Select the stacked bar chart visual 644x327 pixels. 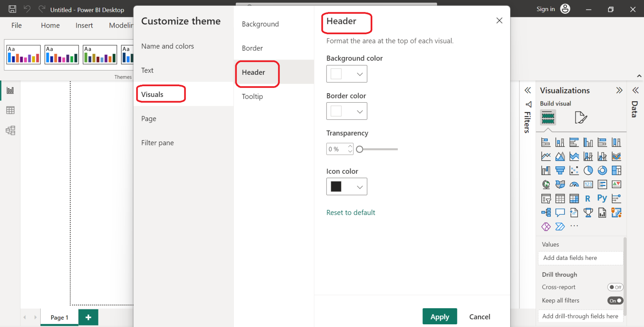[546, 143]
